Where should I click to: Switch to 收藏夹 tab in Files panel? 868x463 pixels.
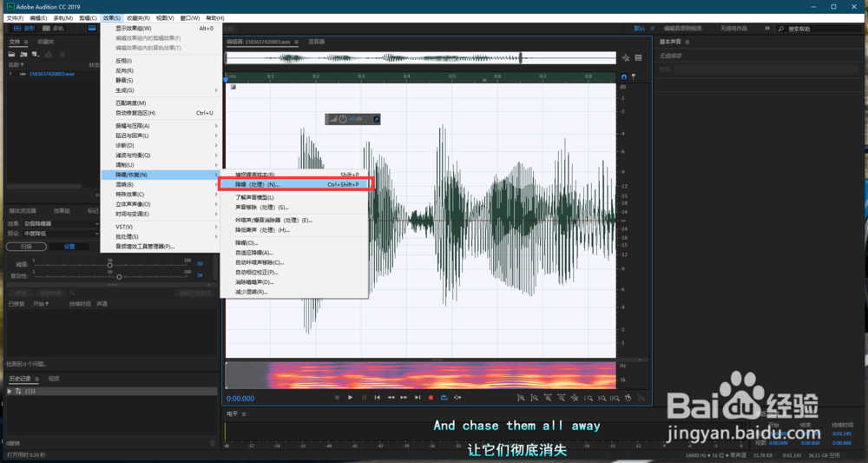click(45, 42)
